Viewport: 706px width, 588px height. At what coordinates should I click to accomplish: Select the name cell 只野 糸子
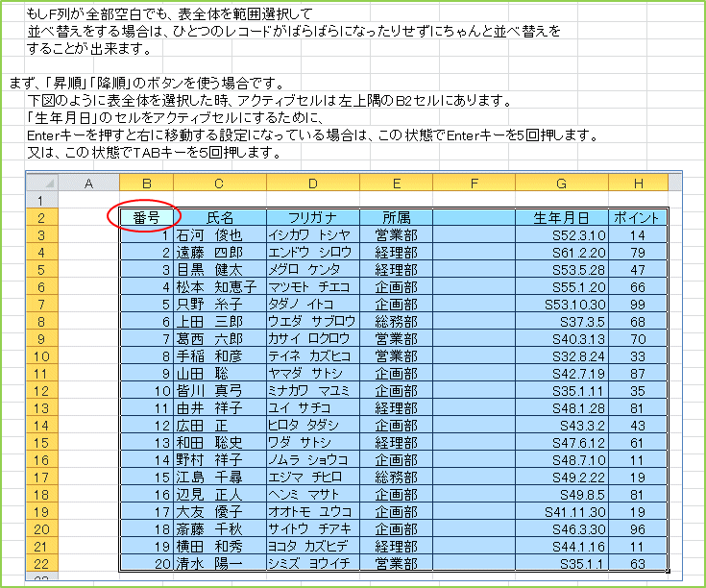[x=220, y=304]
